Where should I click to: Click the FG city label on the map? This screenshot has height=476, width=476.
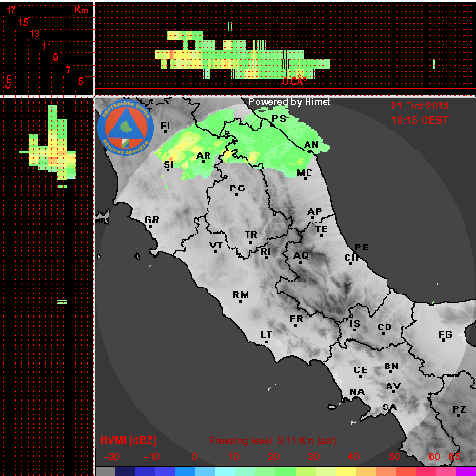coord(446,335)
